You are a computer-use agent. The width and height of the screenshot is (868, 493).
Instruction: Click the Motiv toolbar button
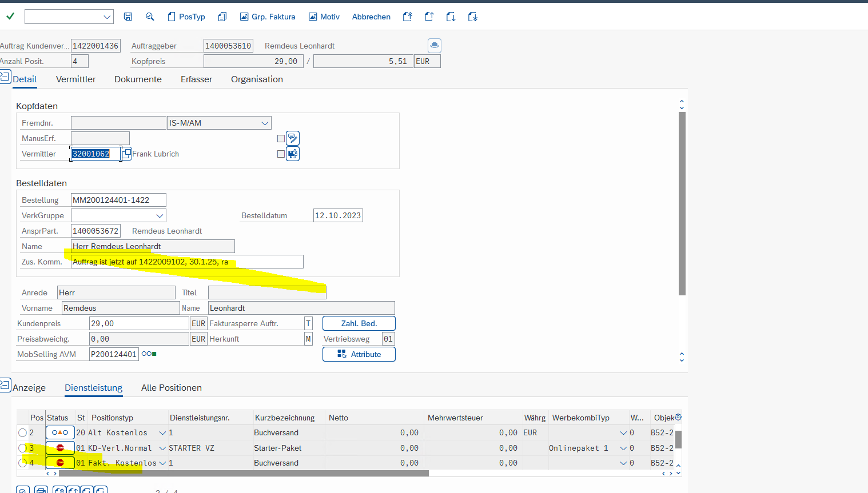[324, 17]
